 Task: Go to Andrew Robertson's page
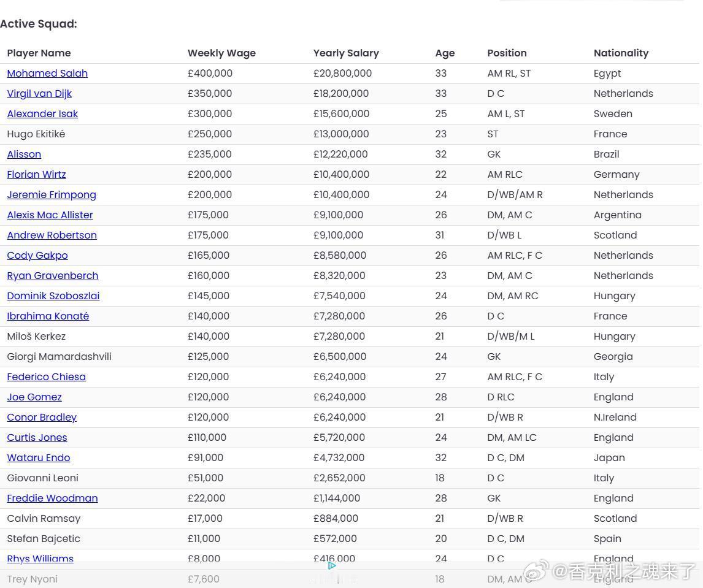click(52, 235)
